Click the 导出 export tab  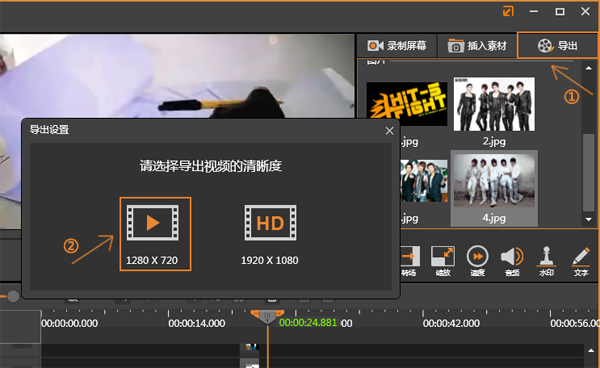(x=557, y=46)
